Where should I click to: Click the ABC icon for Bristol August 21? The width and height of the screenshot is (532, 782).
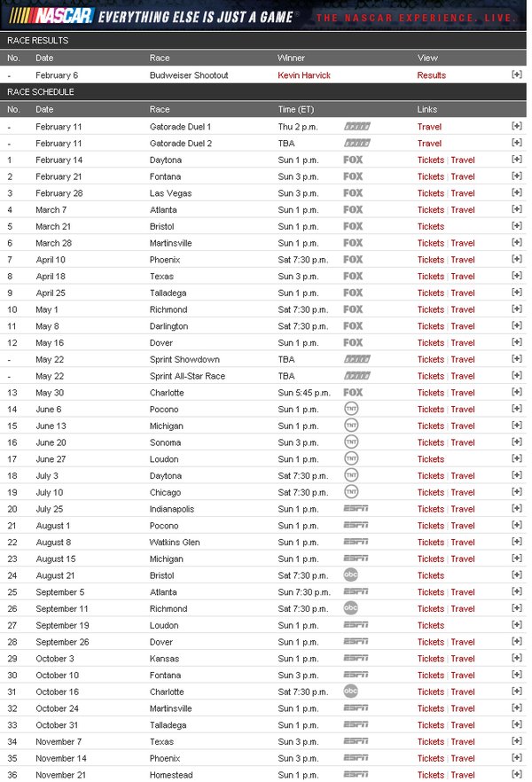coord(351,575)
